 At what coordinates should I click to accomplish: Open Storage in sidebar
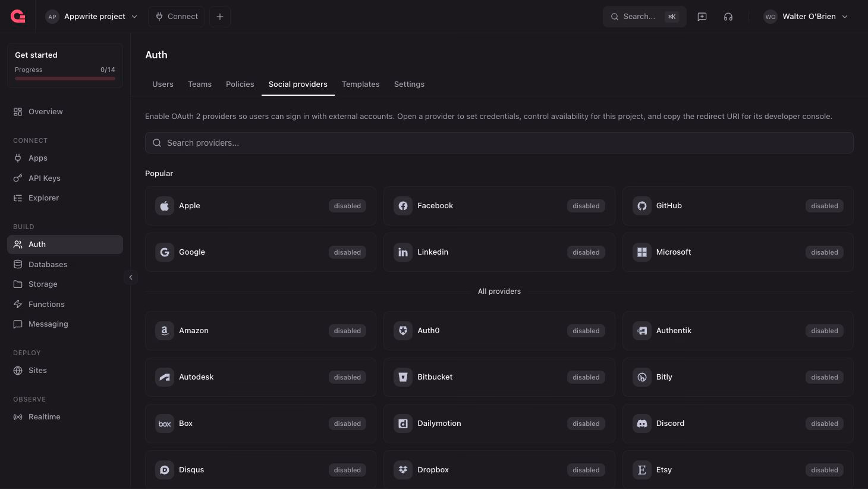pos(65,284)
